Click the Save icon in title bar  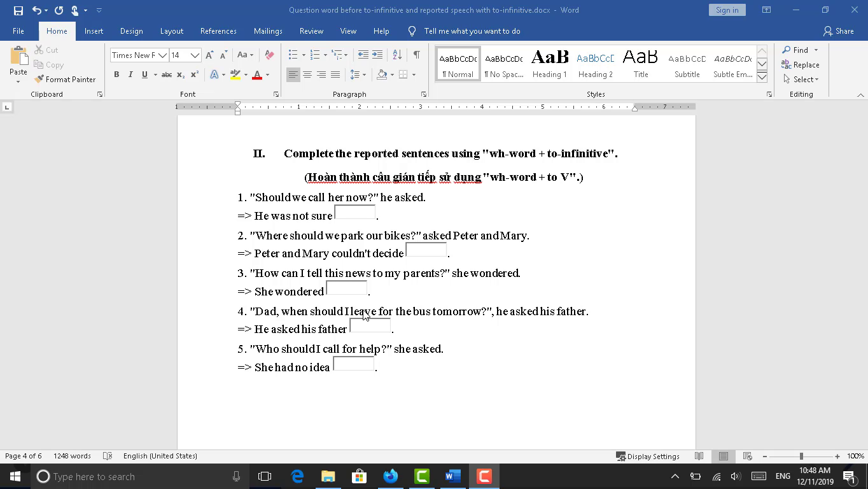click(x=18, y=10)
